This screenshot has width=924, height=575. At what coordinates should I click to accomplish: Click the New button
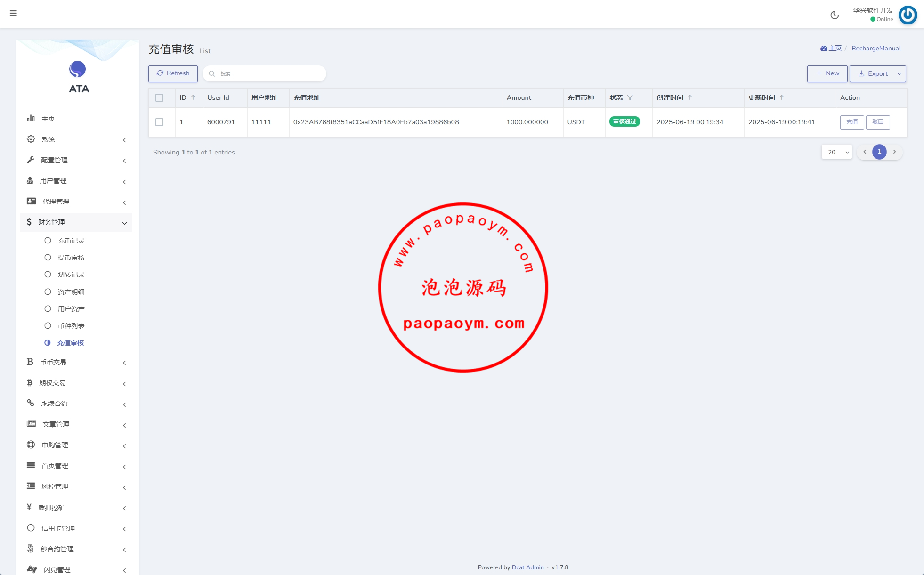pyautogui.click(x=827, y=73)
